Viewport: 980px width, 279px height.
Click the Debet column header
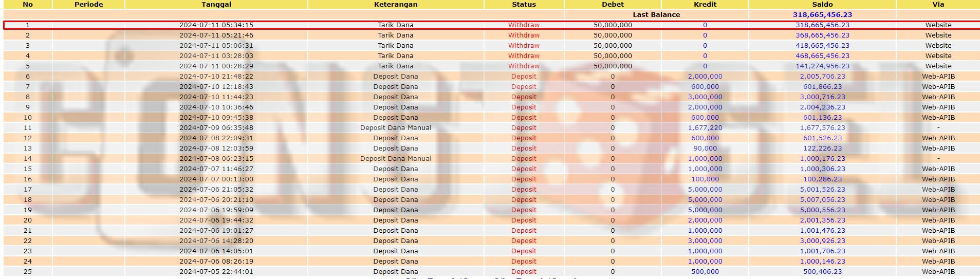coord(613,4)
